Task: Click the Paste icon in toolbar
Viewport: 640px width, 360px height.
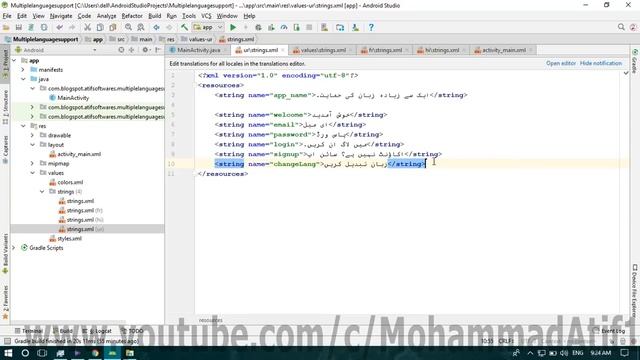Action: click(x=113, y=27)
